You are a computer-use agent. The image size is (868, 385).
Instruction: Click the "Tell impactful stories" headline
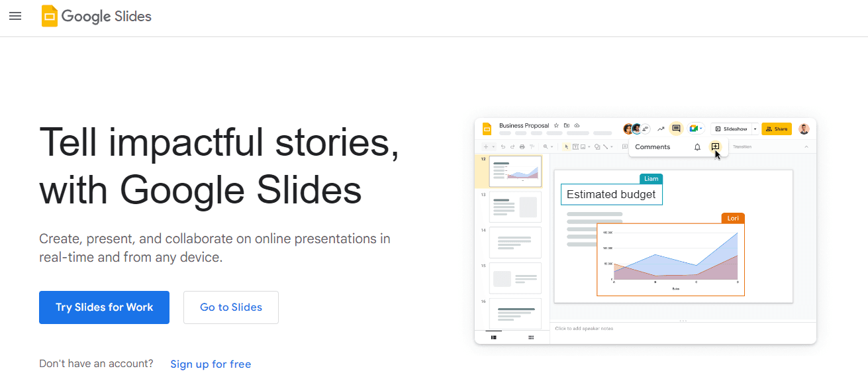(x=219, y=142)
